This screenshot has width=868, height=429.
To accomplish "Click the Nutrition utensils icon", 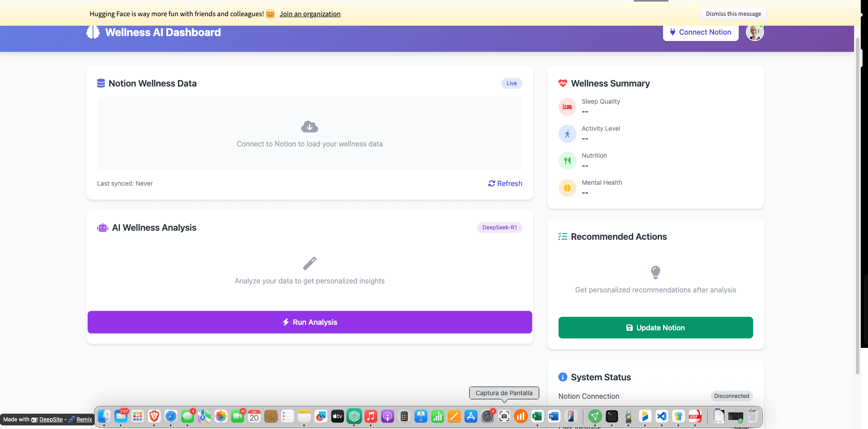I will pos(567,161).
